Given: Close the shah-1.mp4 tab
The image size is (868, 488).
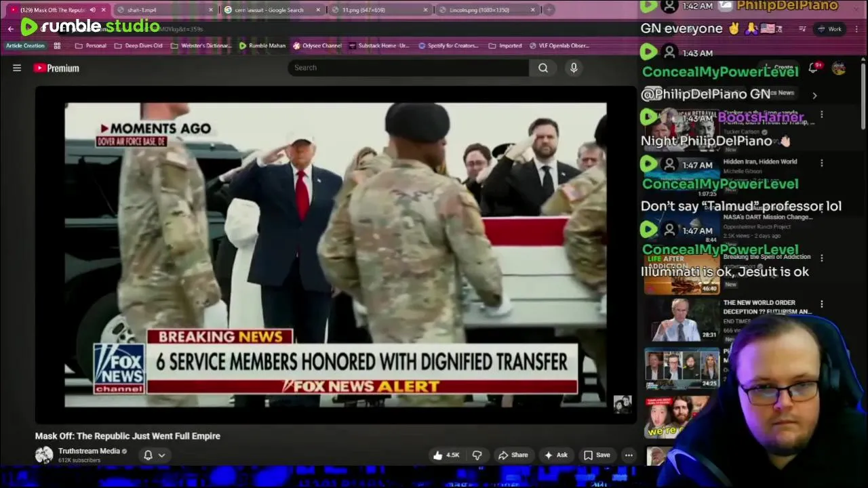Looking at the screenshot, I should pos(210,10).
